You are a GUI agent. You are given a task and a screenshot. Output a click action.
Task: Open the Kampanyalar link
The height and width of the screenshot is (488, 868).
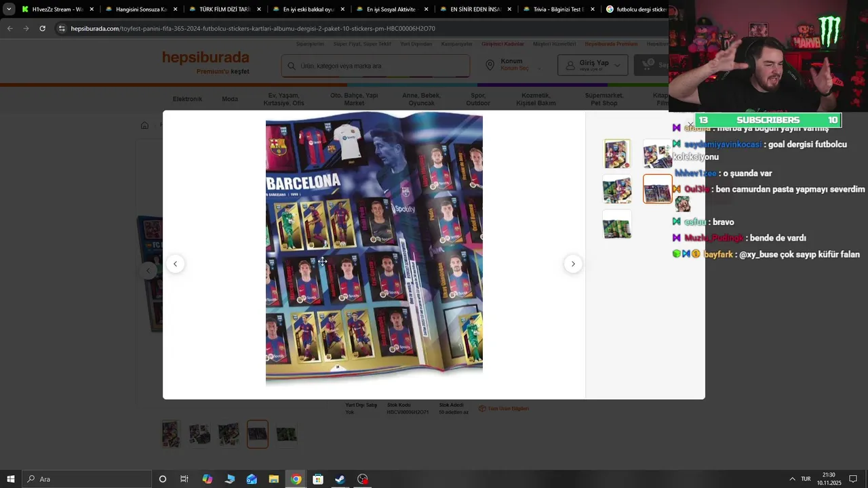[456, 44]
